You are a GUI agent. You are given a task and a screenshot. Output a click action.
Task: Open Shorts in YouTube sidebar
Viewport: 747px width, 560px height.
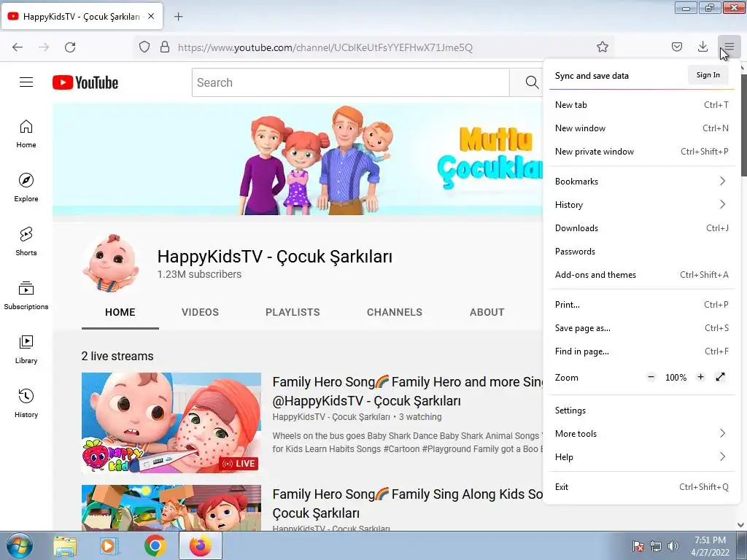(x=26, y=241)
